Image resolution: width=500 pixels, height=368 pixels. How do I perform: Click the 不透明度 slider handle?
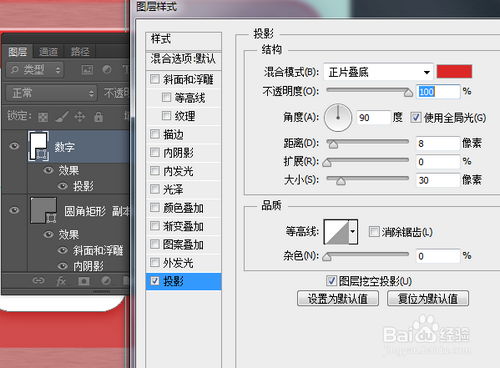click(408, 92)
